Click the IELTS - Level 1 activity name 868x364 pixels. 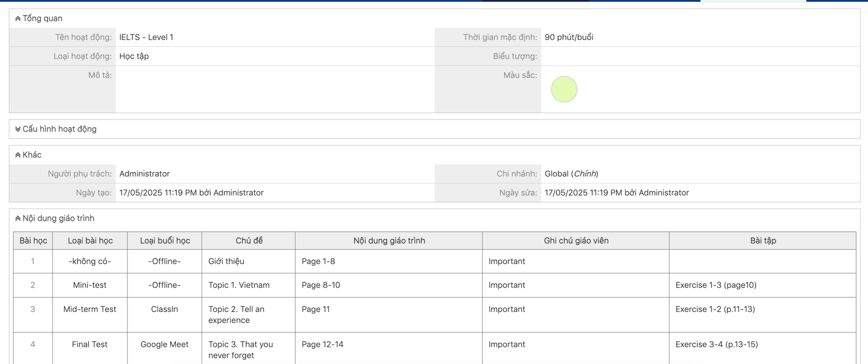[146, 37]
